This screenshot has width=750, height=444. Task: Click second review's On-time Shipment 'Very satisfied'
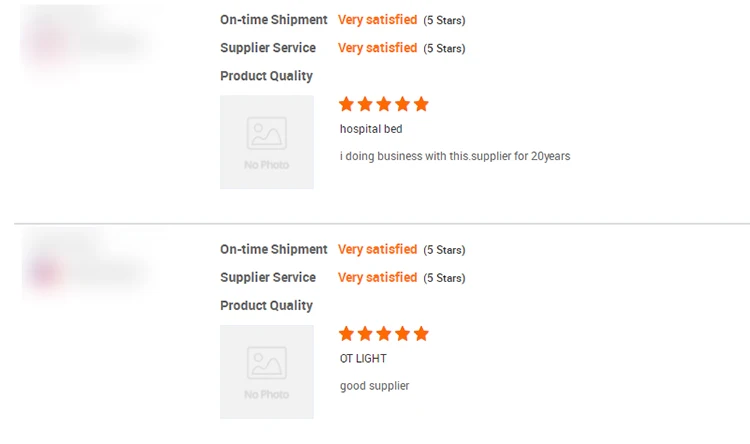pyautogui.click(x=377, y=250)
